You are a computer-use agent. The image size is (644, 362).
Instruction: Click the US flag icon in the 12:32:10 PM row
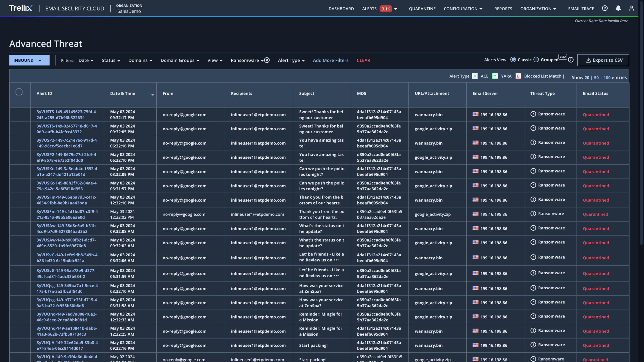475,200
